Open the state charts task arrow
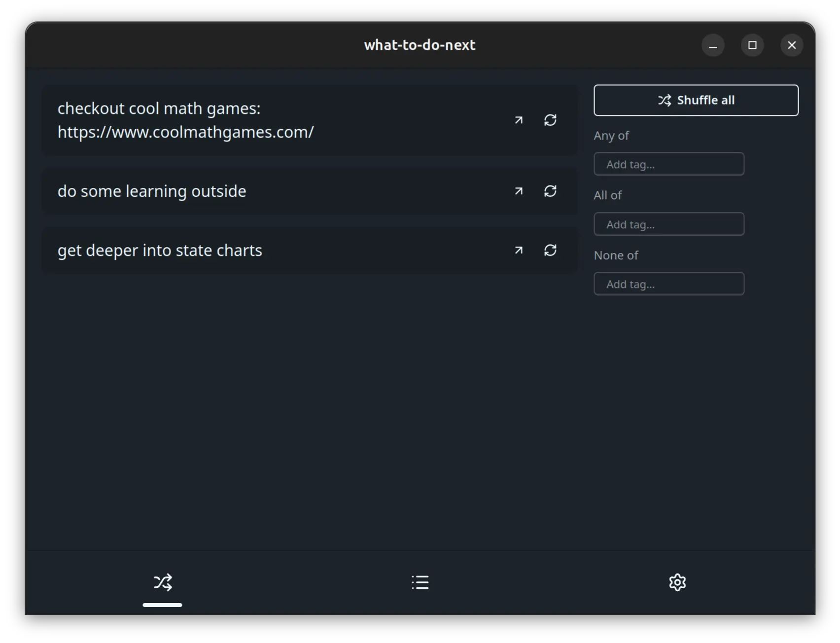 coord(518,250)
